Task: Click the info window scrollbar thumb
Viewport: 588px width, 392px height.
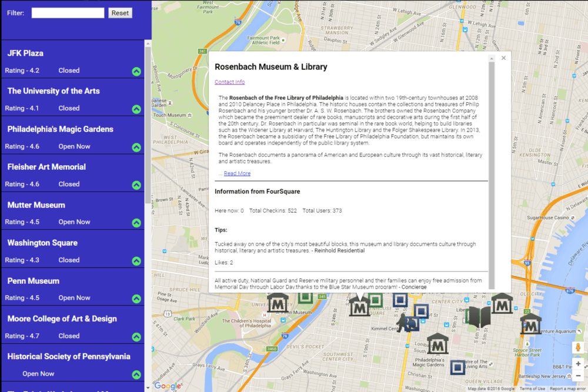Action: 492,175
